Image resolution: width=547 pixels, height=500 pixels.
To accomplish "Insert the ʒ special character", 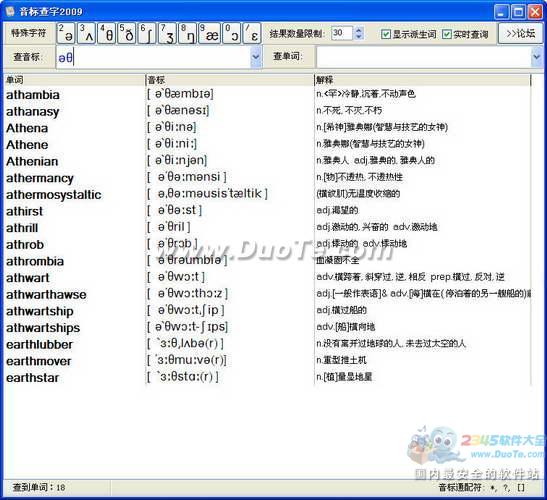I will point(167,33).
